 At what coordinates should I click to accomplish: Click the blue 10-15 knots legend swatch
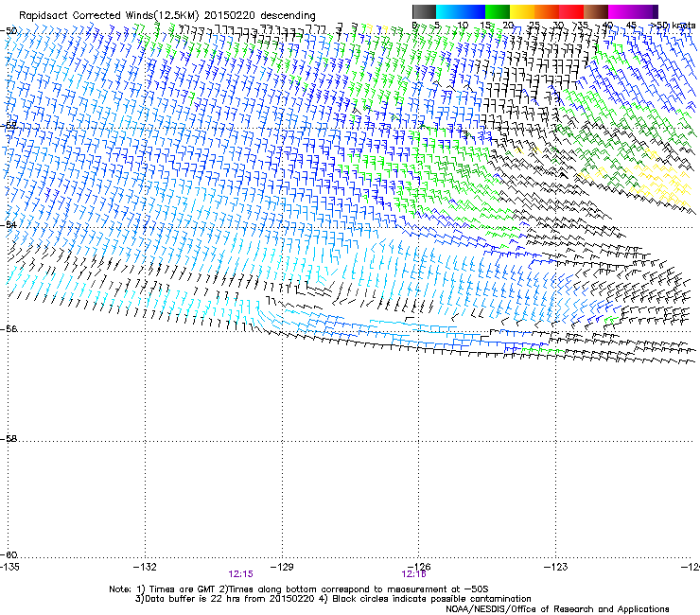tap(473, 11)
